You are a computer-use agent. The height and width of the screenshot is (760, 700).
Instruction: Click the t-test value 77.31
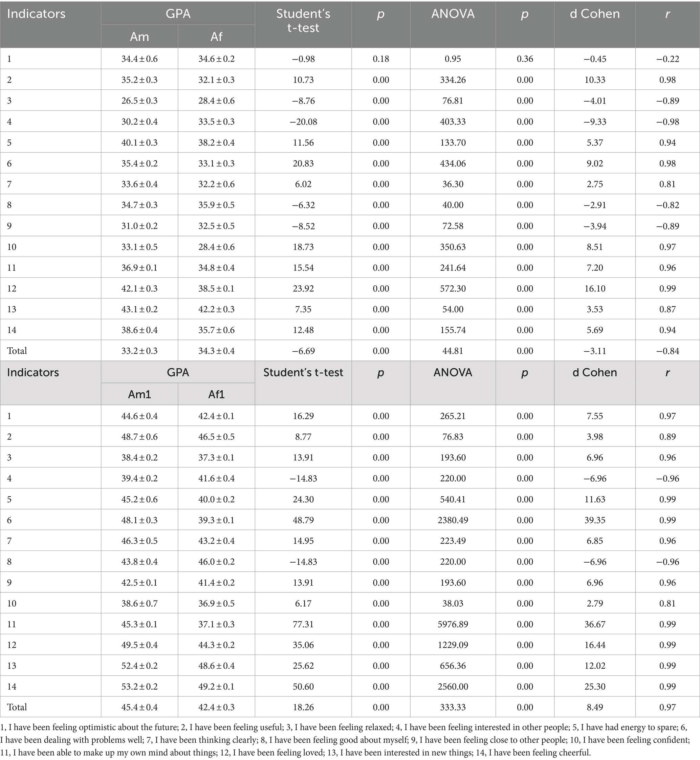(303, 624)
